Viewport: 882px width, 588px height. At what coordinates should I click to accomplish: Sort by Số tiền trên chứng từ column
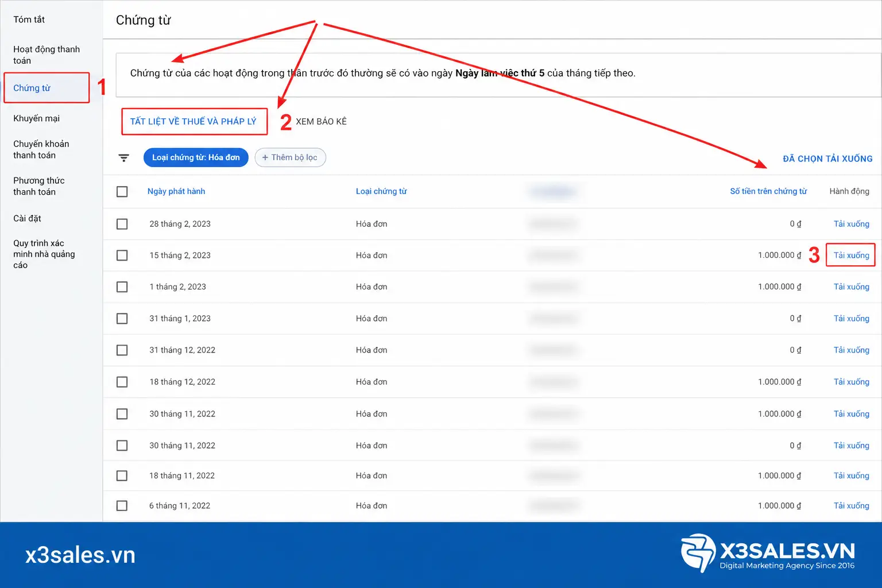click(768, 191)
